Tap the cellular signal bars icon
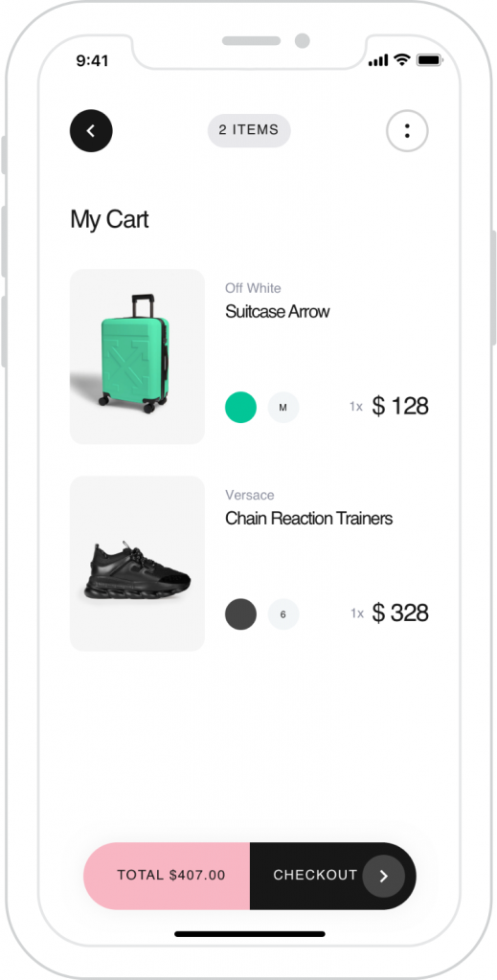 coord(378,60)
